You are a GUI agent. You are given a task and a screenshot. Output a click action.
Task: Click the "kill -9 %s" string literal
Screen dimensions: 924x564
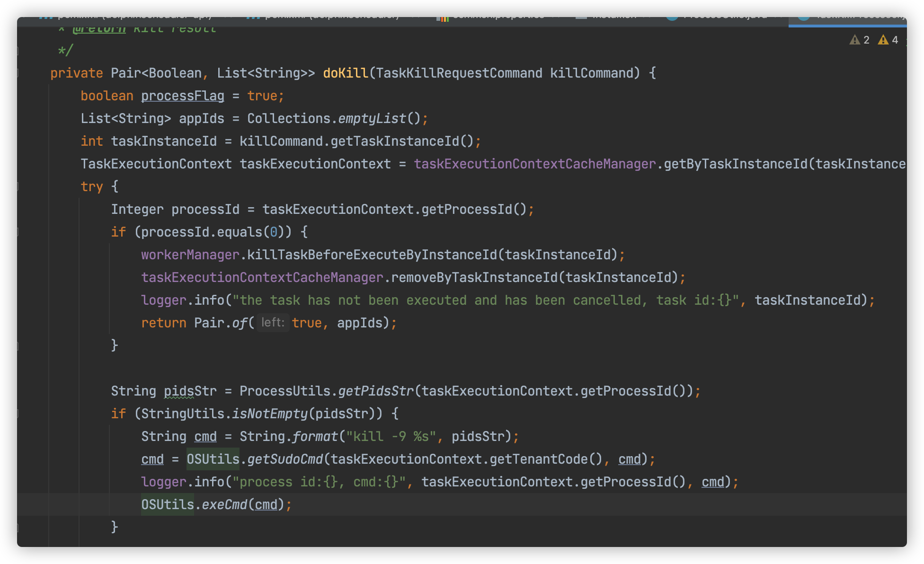pos(391,436)
